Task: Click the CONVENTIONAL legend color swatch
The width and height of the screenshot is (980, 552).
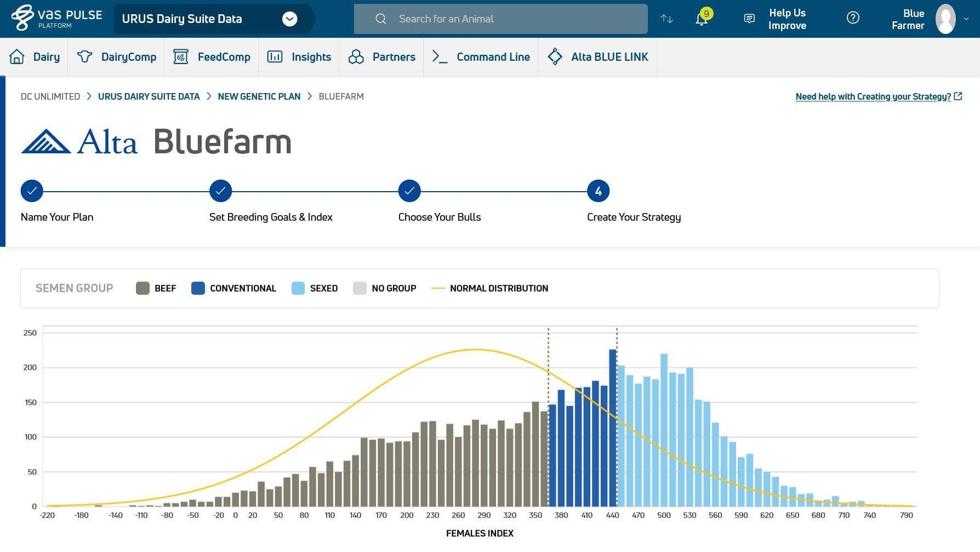Action: point(198,288)
